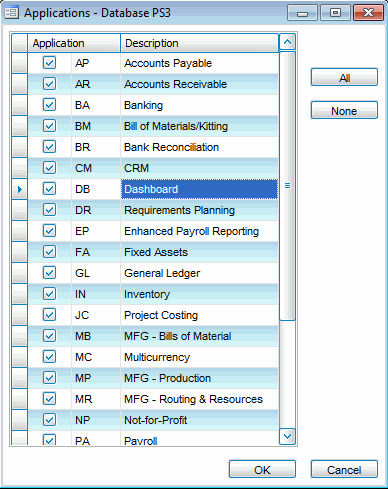Click the row header beside GL row
The image size is (388, 489).
(x=19, y=273)
